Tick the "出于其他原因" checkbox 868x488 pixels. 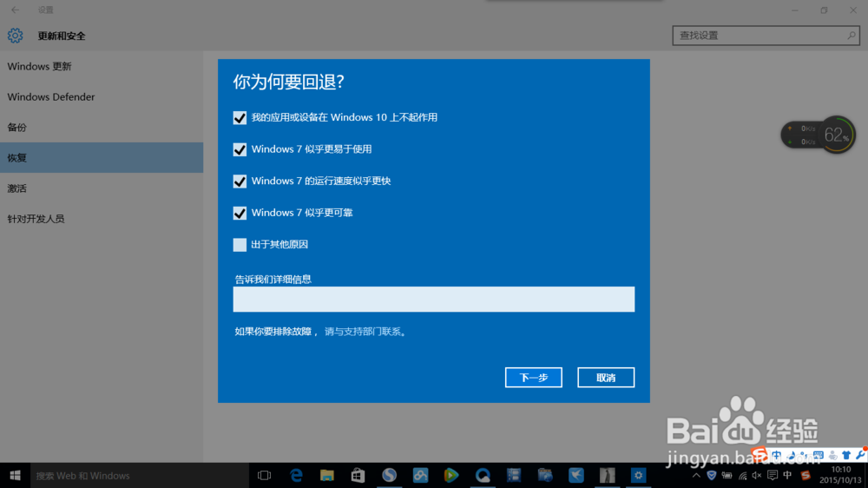240,245
